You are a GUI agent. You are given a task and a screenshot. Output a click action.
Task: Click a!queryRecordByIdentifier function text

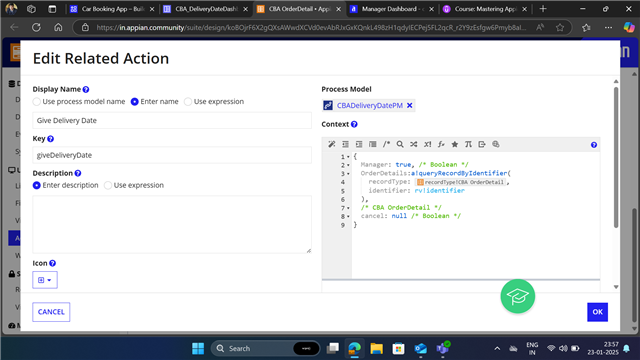(459, 173)
